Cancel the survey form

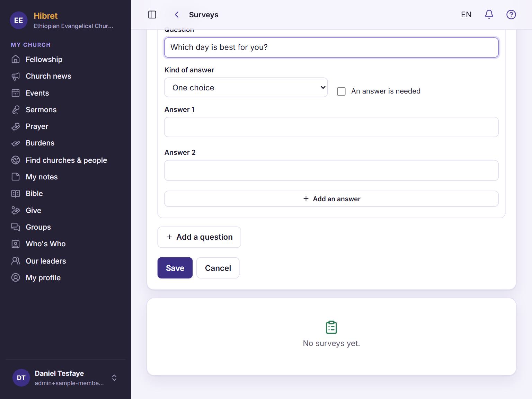coord(218,268)
